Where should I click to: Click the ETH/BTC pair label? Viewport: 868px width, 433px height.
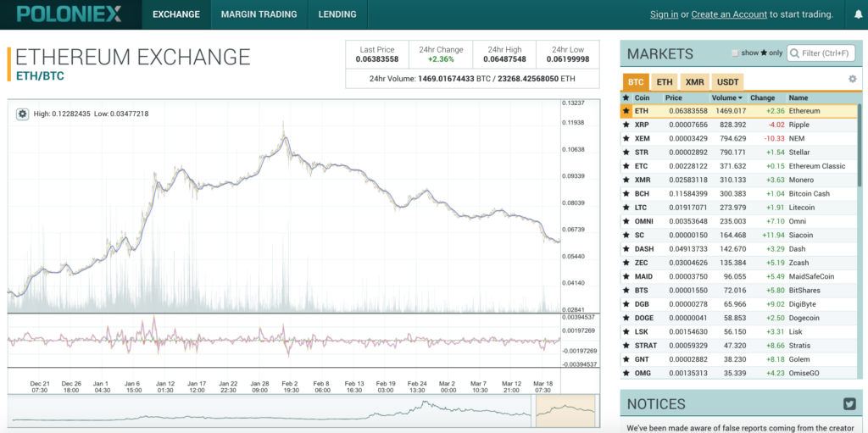(40, 76)
